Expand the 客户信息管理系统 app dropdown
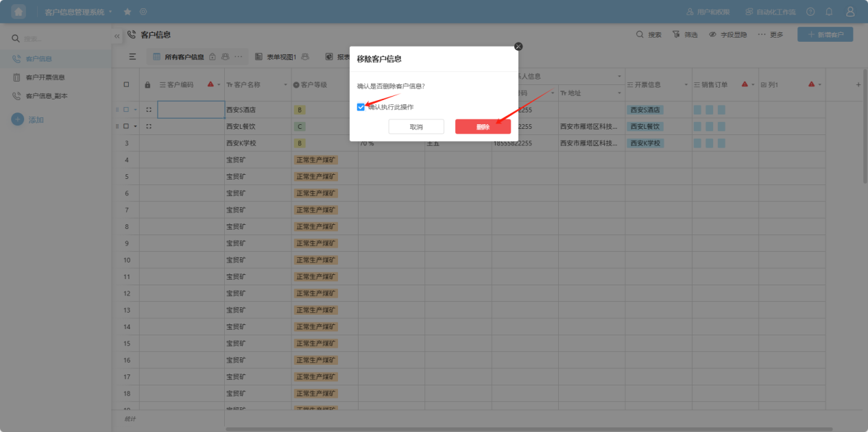Viewport: 868px width, 432px height. 110,11
